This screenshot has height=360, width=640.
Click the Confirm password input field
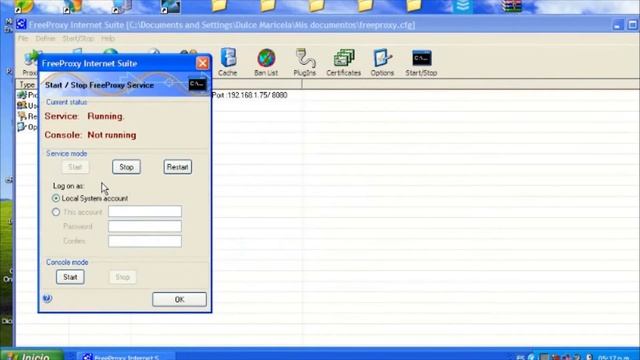[x=145, y=241]
